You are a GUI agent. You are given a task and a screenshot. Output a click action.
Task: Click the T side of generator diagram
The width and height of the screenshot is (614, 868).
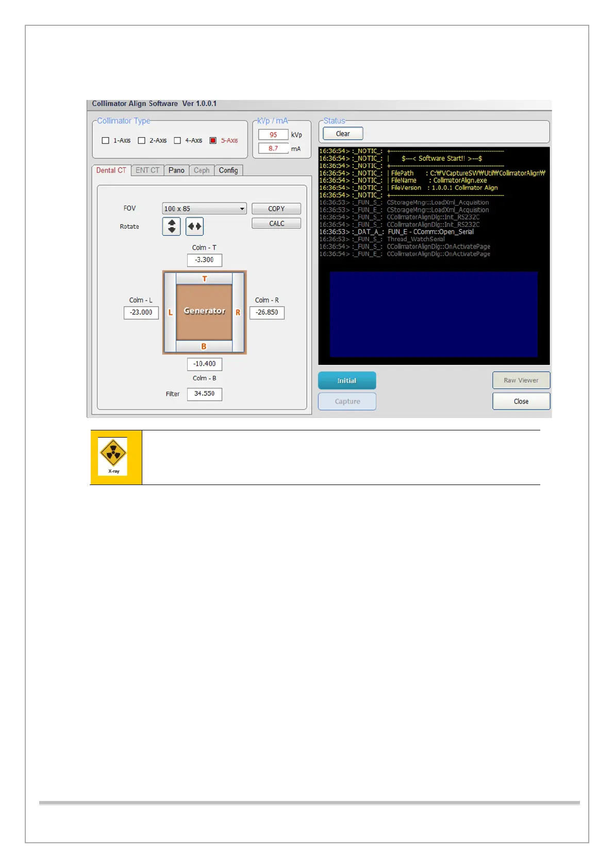click(205, 279)
